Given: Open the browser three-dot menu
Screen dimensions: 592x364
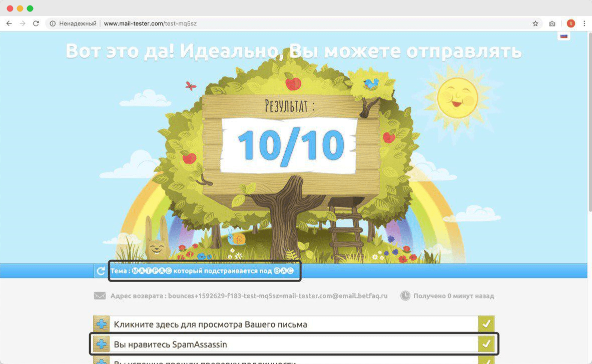Looking at the screenshot, I should [x=584, y=23].
